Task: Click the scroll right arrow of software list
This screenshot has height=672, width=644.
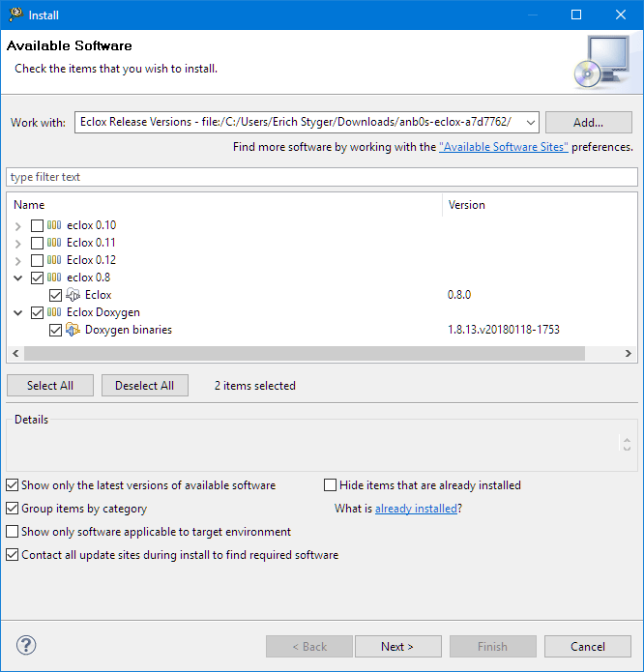Action: coord(629,354)
